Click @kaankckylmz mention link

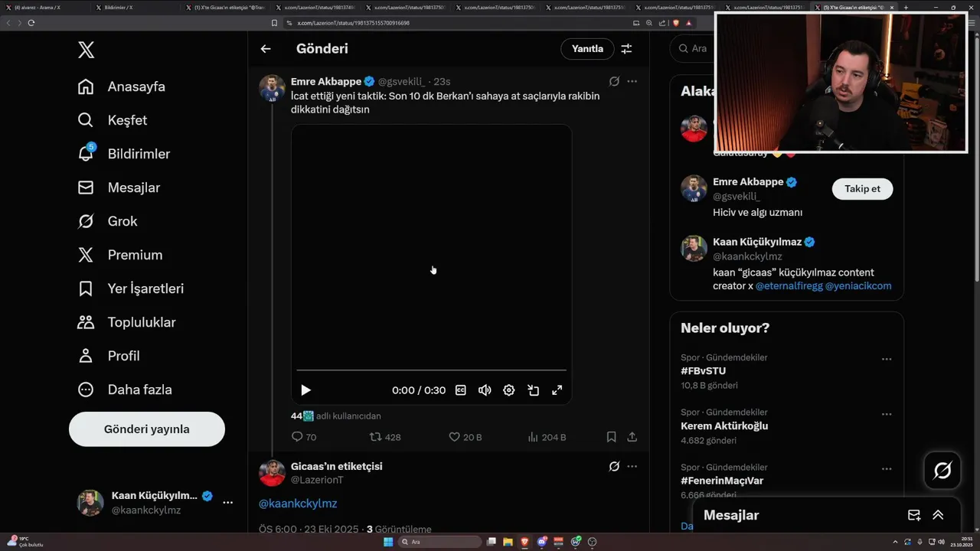(298, 504)
